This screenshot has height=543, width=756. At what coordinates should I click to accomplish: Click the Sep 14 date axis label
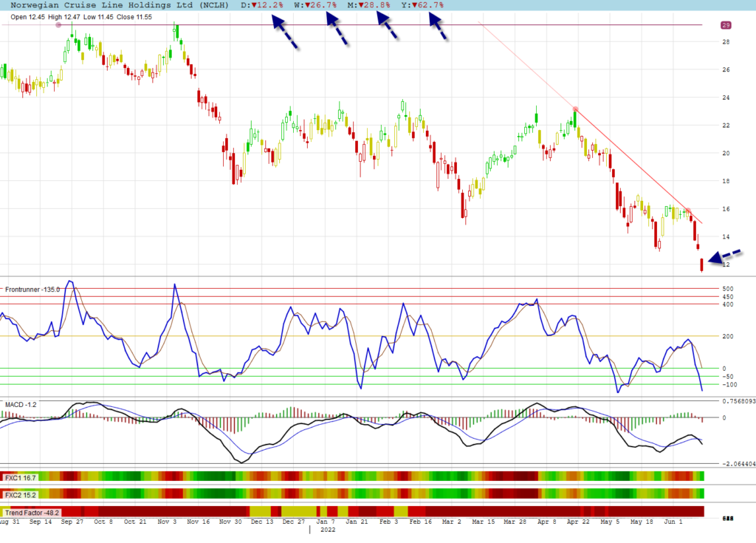coord(41,522)
